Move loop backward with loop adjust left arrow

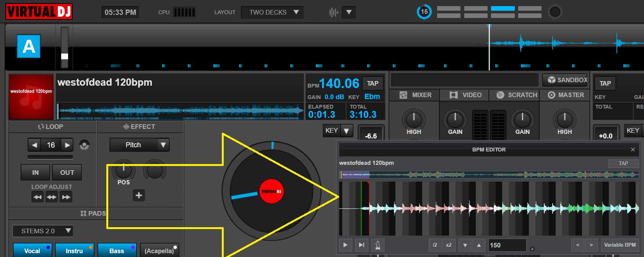tap(37, 197)
